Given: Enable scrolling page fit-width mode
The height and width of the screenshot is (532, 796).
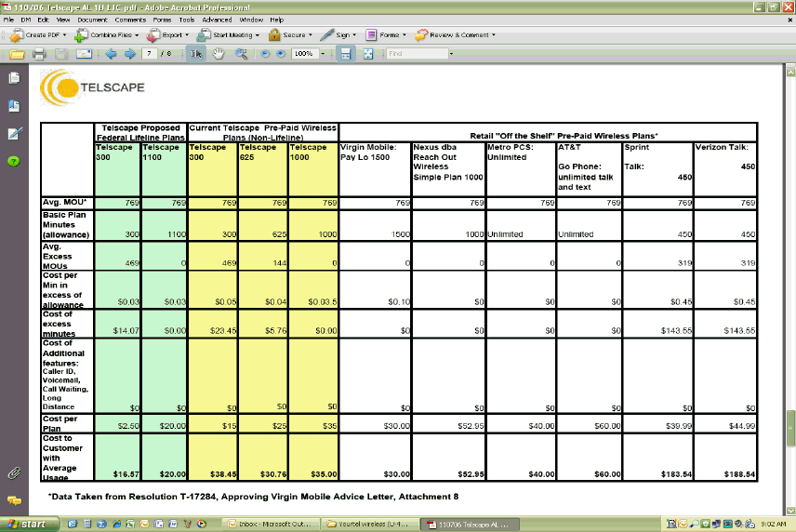Looking at the screenshot, I should (346, 54).
